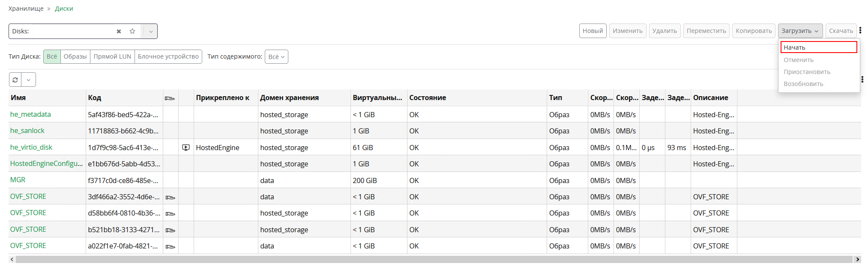Screen dimensions: 868x269
Task: Select the HostedEngine attached-to cell
Action: [226, 148]
